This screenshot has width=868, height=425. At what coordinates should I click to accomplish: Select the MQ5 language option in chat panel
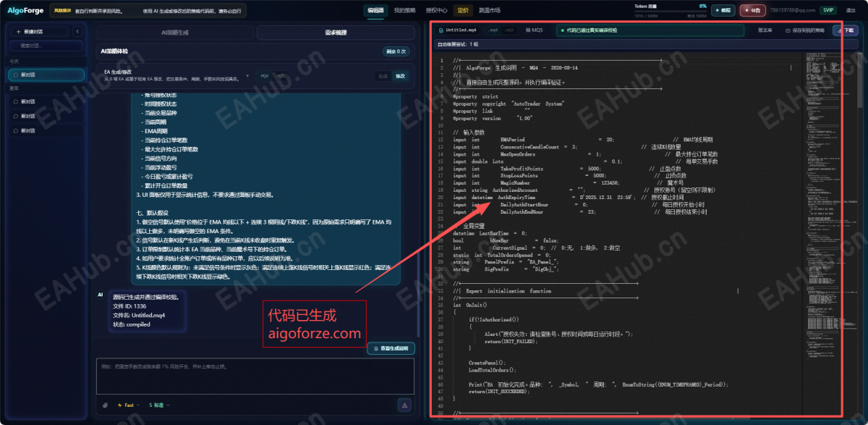281,76
